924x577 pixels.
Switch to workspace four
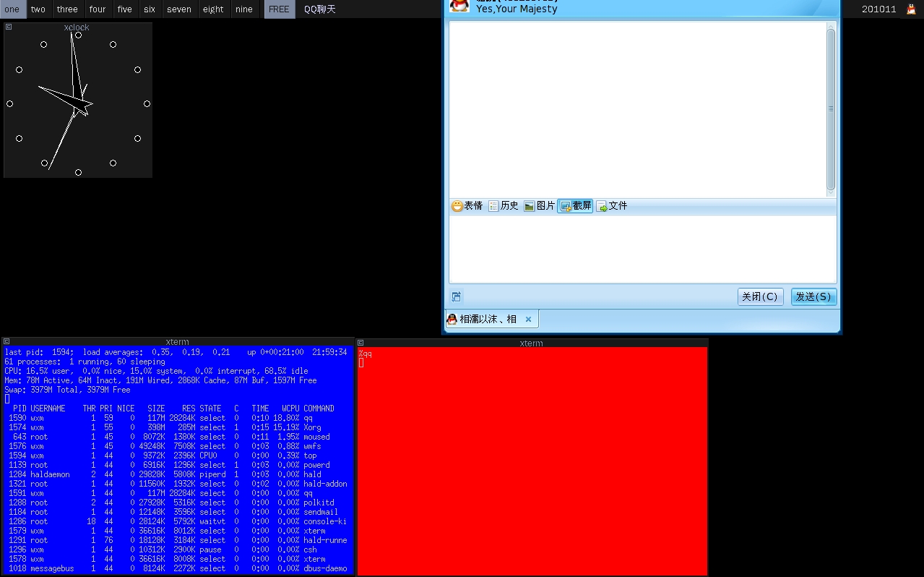coord(98,9)
